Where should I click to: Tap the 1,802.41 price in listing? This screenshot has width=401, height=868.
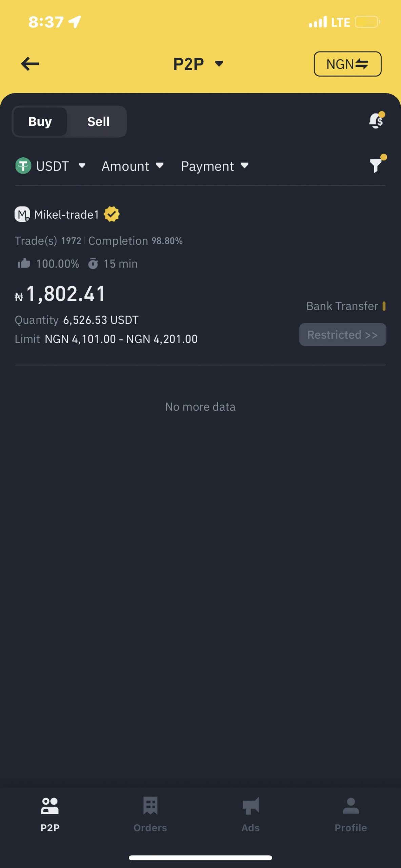coord(66,294)
